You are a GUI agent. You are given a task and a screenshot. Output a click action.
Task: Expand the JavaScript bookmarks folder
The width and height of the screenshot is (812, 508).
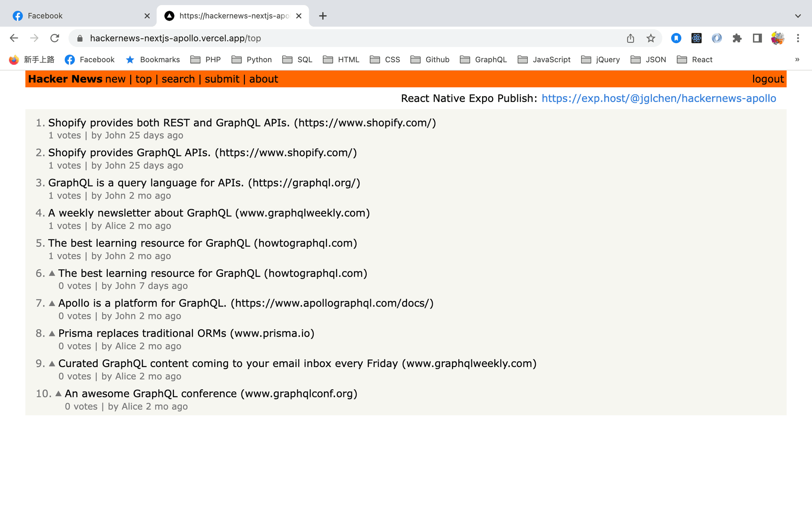coord(544,59)
